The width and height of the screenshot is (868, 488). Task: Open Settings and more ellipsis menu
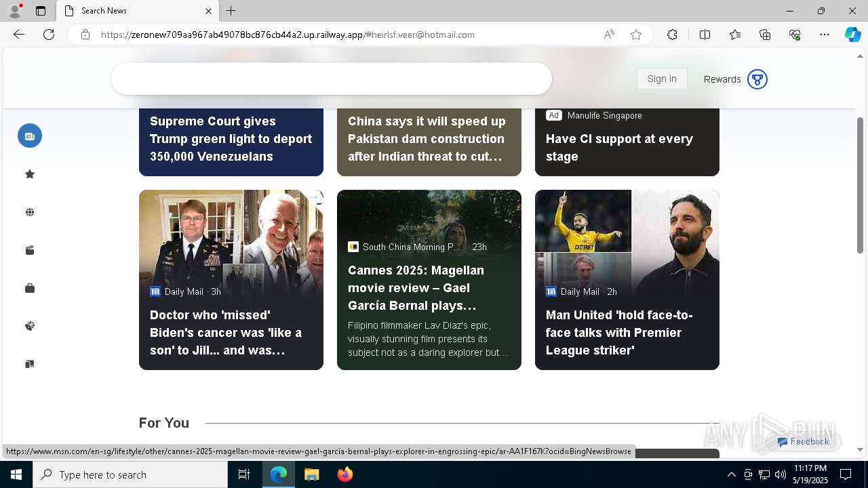pos(825,35)
